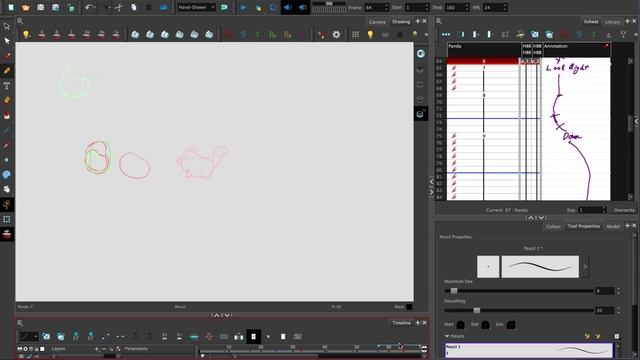Select the Grabber hand tool
This screenshot has width=640, height=360.
tap(7, 189)
